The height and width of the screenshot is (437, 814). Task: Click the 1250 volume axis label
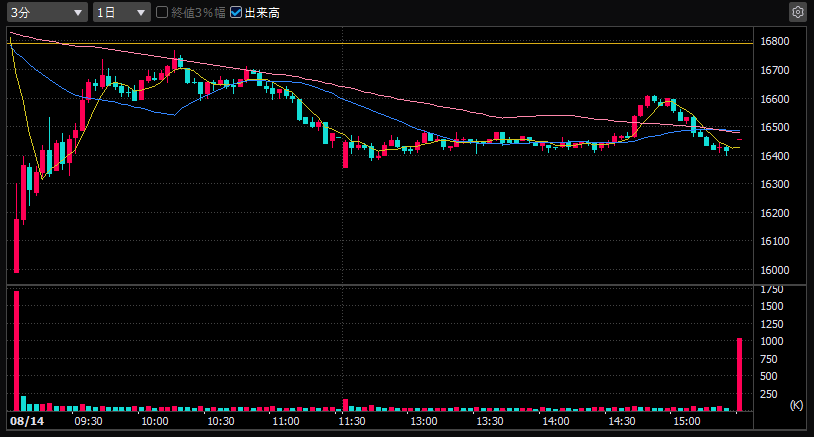click(x=772, y=324)
